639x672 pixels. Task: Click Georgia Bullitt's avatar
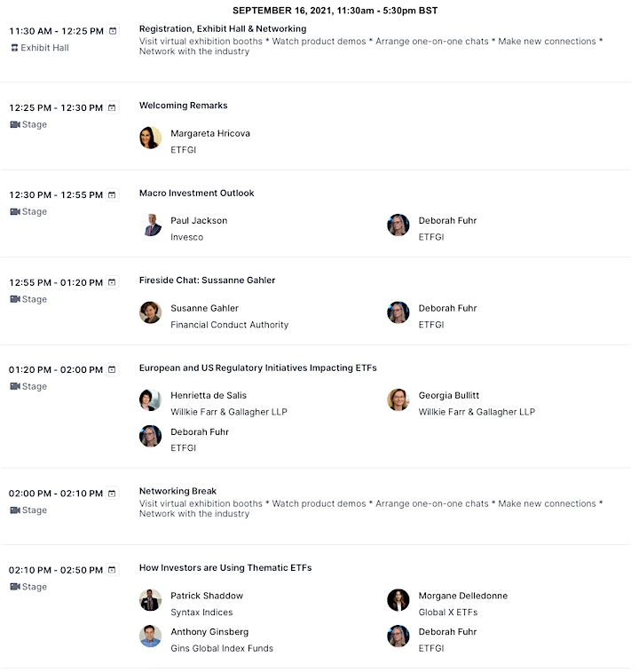click(x=398, y=399)
